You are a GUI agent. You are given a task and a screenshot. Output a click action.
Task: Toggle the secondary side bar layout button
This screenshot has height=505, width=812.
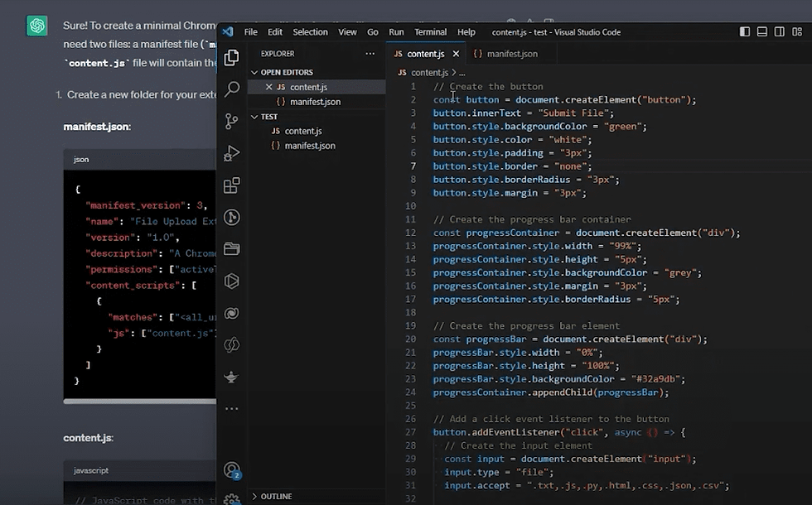(x=780, y=31)
